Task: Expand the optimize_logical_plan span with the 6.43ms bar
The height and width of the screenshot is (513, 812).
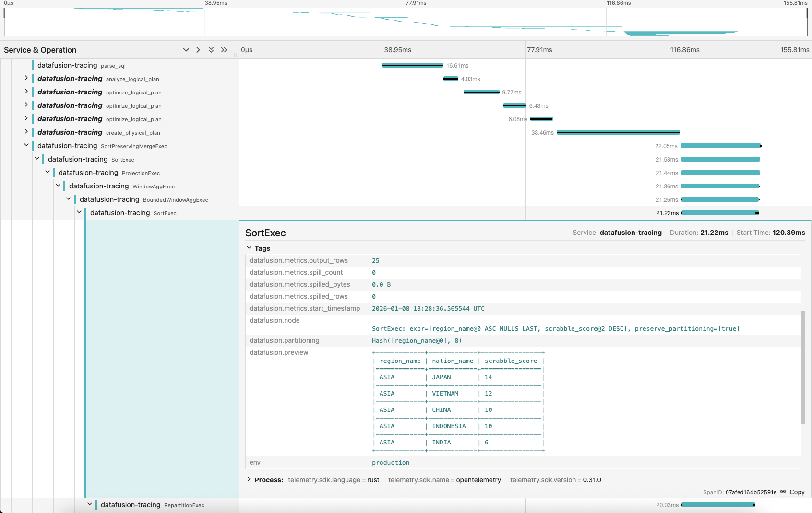Action: [26, 105]
